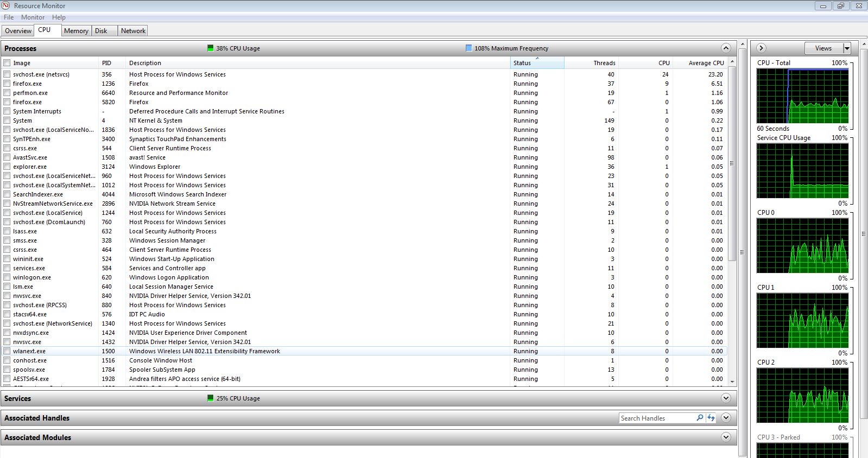Click the CPU - Total graph
Screen dimensions: 868x458
(x=802, y=96)
